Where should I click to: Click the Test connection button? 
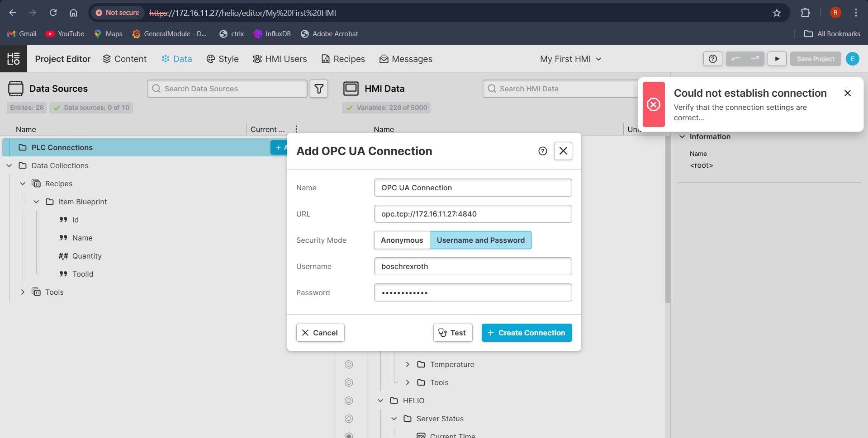(452, 333)
